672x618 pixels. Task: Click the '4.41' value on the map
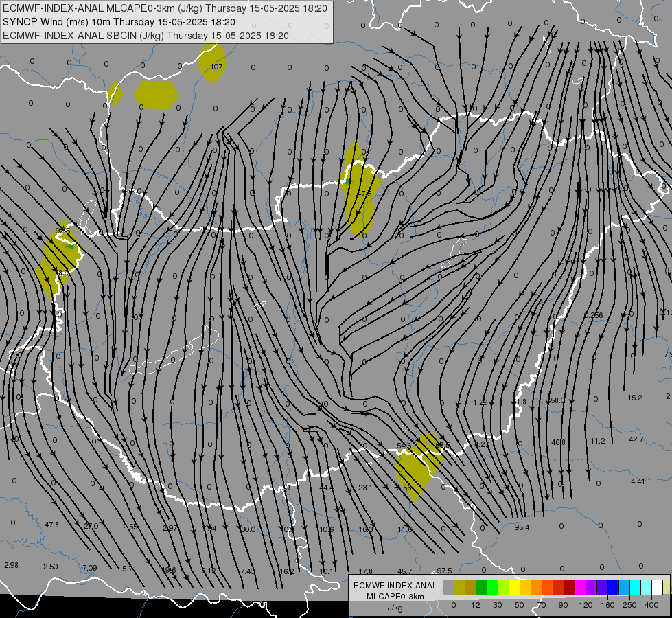[x=638, y=481]
